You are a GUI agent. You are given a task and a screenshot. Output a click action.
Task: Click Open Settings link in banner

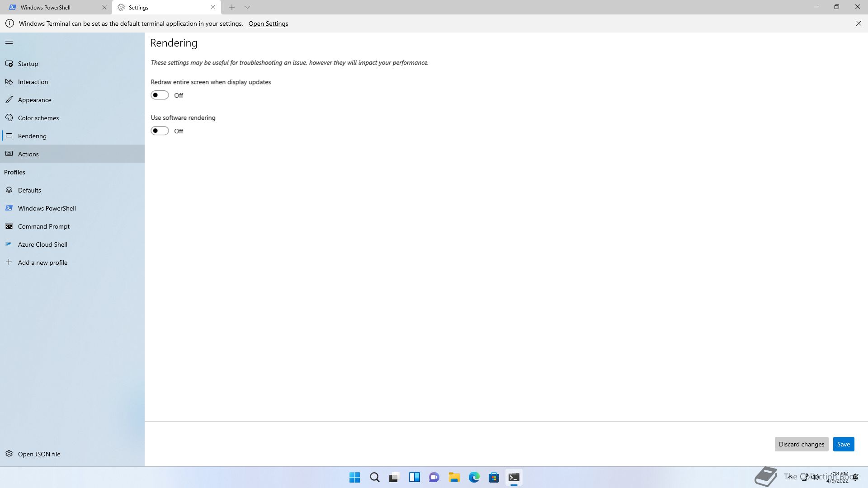[x=268, y=23]
